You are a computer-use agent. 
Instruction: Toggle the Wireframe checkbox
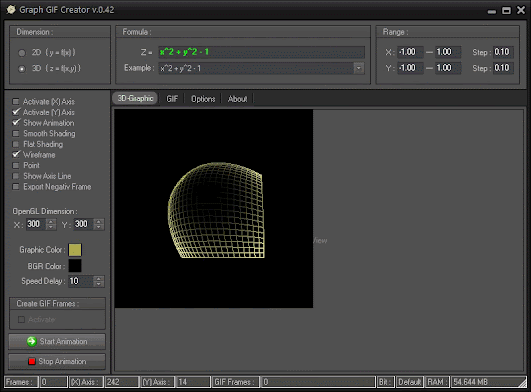coord(16,154)
